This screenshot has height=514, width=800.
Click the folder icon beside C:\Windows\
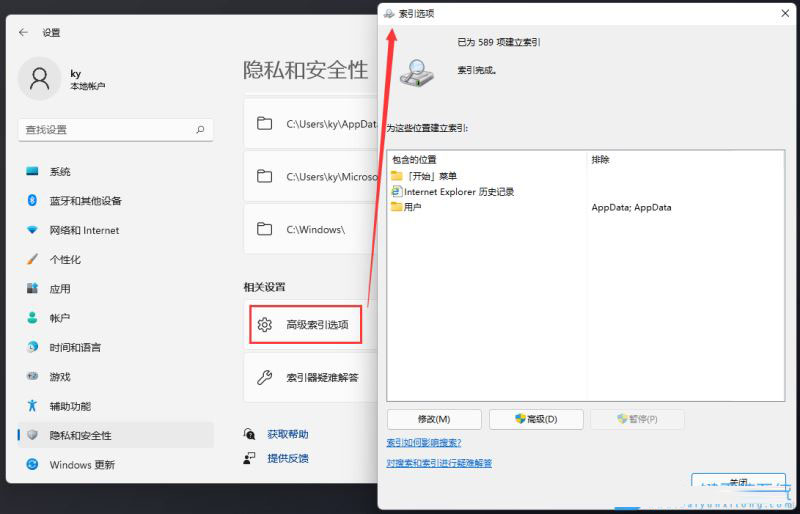[x=264, y=229]
